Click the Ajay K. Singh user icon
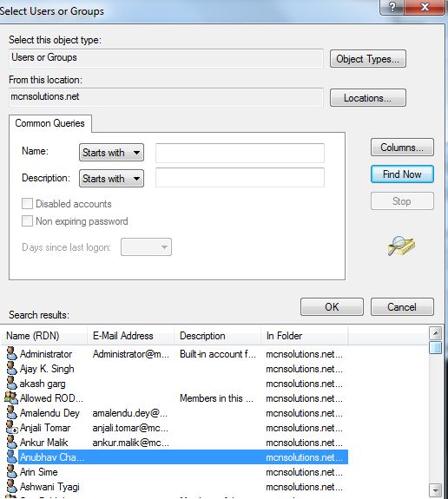 [12, 369]
